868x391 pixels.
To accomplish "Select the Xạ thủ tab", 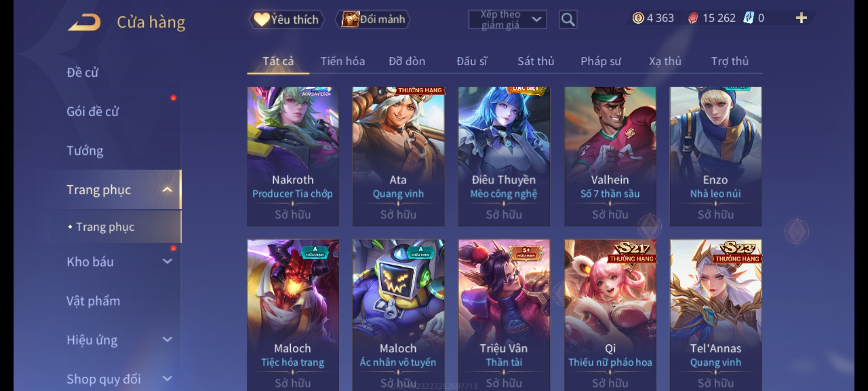I will pos(665,61).
